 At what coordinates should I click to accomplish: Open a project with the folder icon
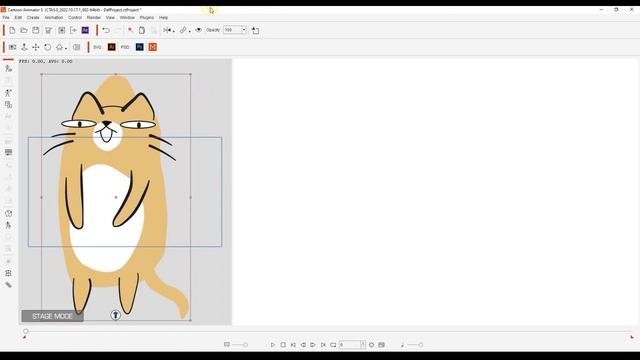pyautogui.click(x=24, y=30)
